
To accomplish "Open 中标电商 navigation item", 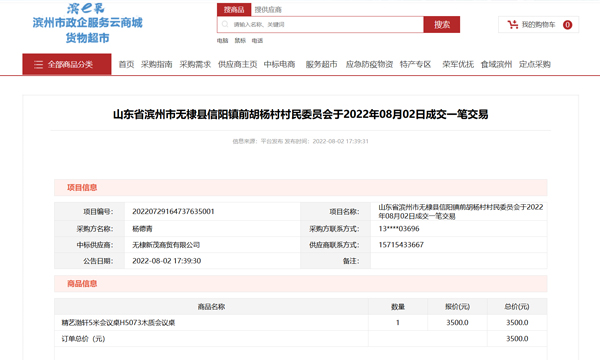I will tap(279, 64).
